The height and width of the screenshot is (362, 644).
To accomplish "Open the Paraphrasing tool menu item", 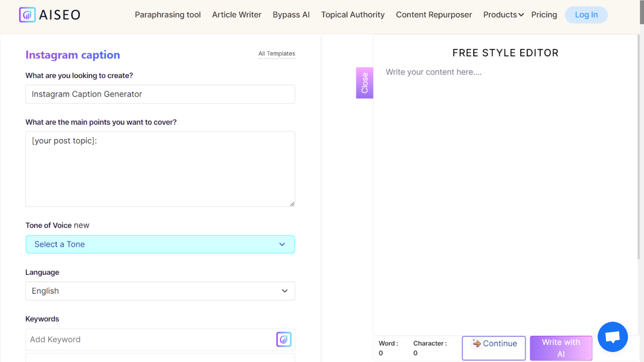I will tap(168, 15).
